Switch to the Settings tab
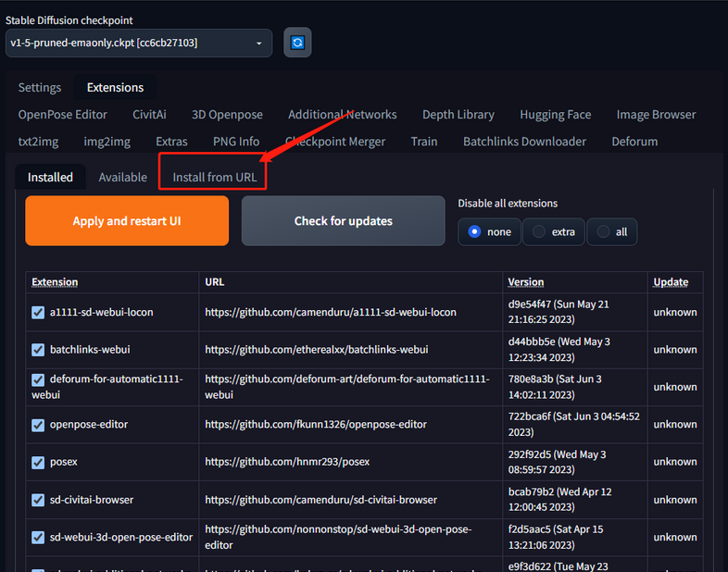The image size is (728, 572). [x=40, y=88]
